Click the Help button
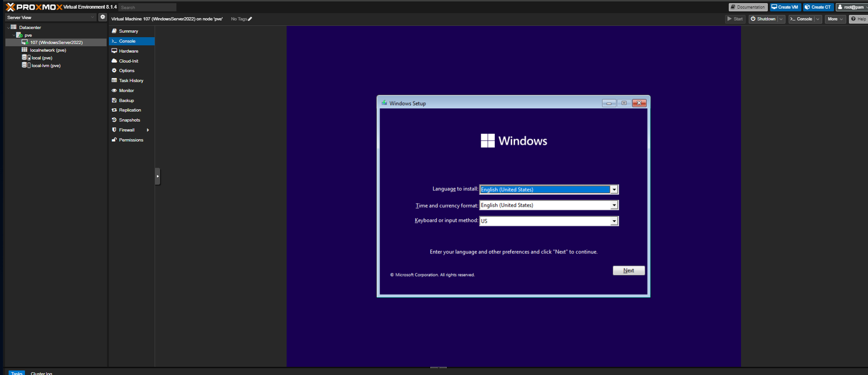 click(858, 19)
